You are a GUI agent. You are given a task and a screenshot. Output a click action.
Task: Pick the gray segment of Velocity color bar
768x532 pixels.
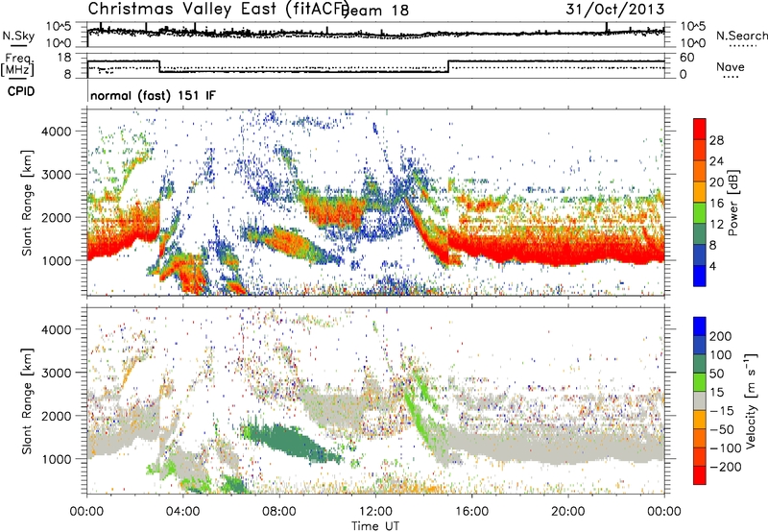pos(700,401)
